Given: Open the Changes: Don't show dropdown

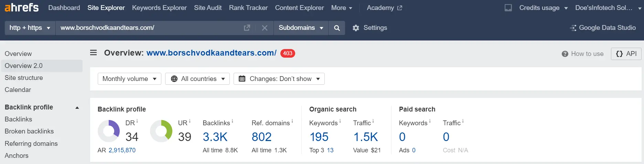Looking at the screenshot, I should pyautogui.click(x=279, y=79).
